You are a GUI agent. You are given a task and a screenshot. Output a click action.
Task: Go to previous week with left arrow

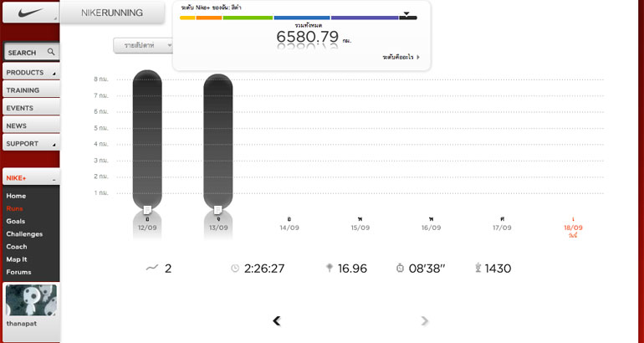pyautogui.click(x=277, y=320)
